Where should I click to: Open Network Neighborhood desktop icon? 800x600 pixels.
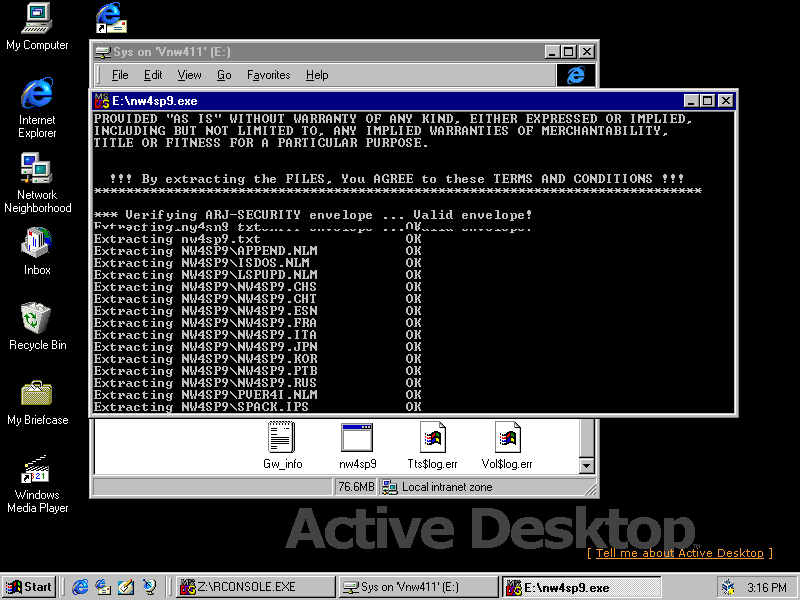37,183
